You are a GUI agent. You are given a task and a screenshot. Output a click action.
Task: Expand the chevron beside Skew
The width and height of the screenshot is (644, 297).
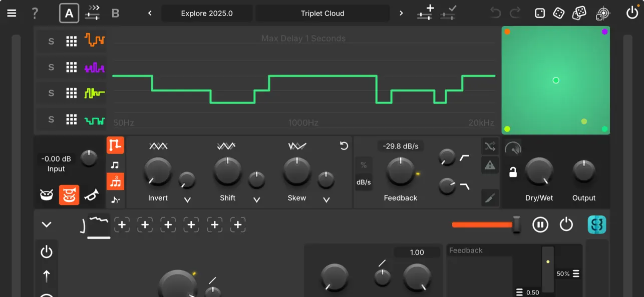[326, 200]
